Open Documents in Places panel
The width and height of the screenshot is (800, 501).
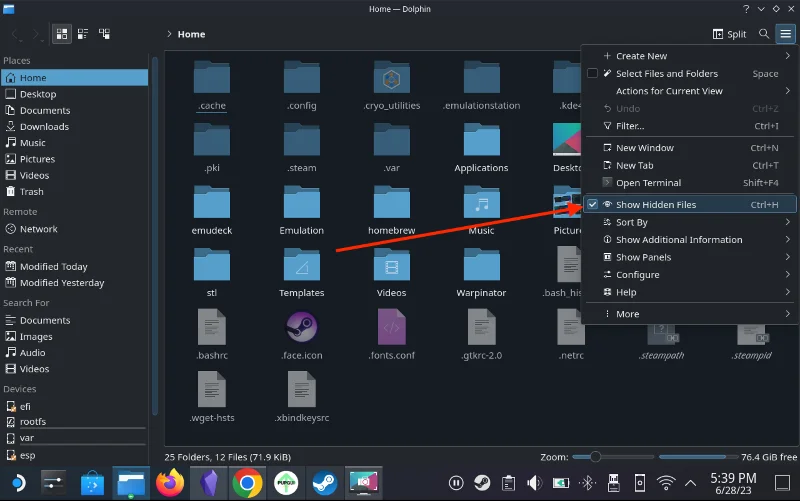coord(75,110)
